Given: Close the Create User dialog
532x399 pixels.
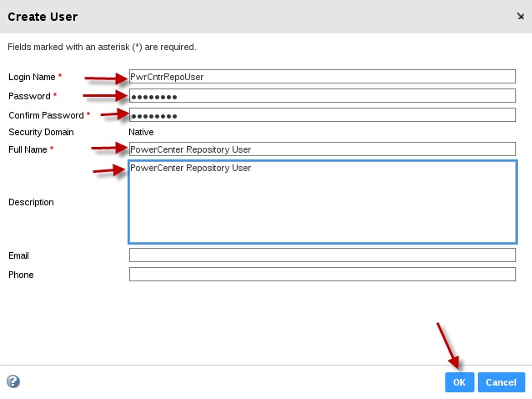Looking at the screenshot, I should 520,17.
